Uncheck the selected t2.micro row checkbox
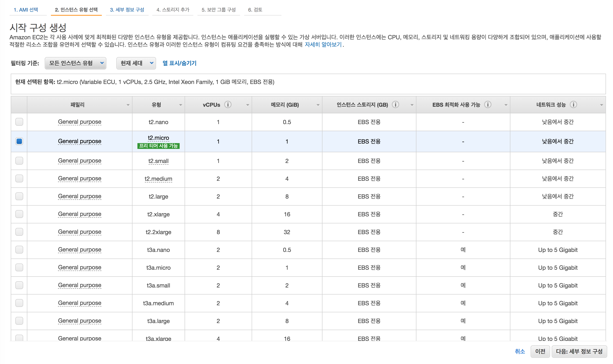The image size is (613, 364). click(x=19, y=141)
